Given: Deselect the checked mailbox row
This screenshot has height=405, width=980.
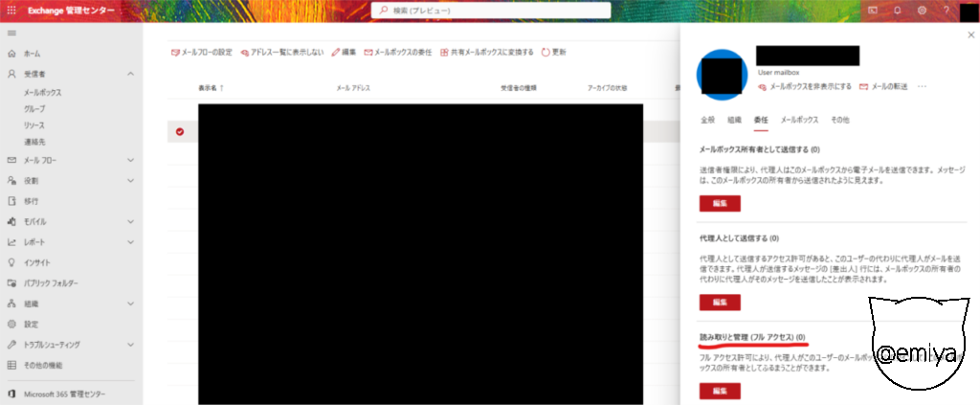Looking at the screenshot, I should [x=179, y=131].
